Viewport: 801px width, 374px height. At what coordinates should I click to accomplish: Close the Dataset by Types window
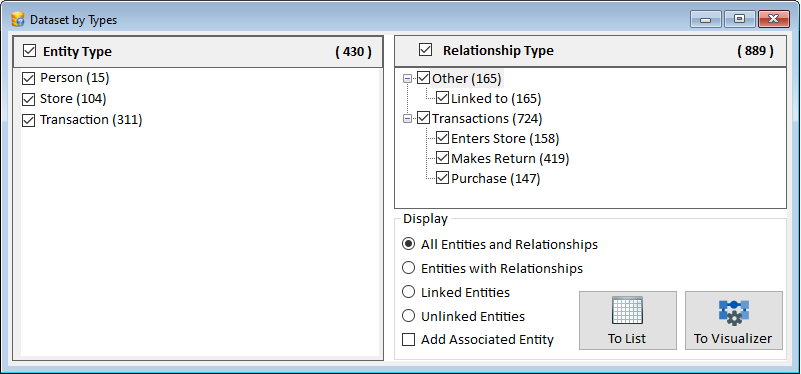[x=773, y=19]
